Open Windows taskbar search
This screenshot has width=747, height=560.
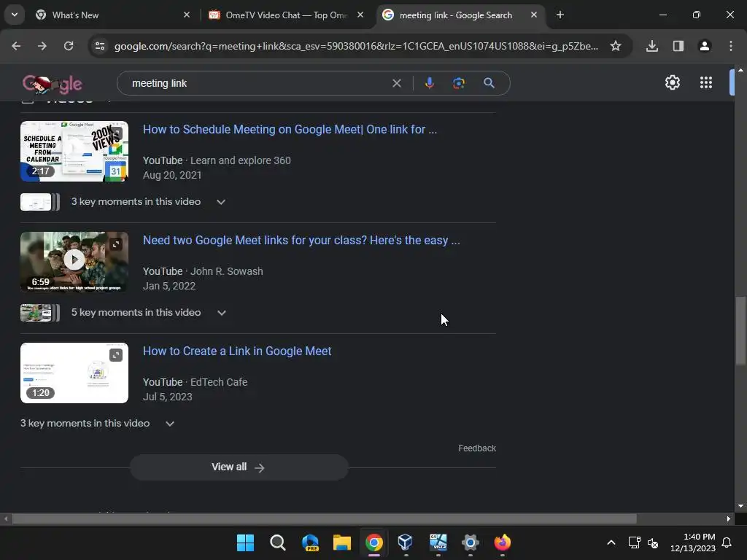coord(278,542)
